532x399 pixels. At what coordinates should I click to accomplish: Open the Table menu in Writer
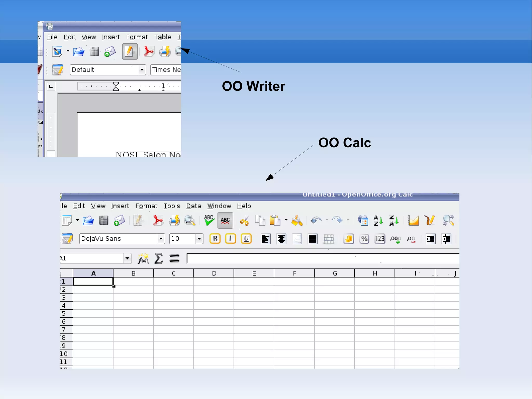coord(163,37)
